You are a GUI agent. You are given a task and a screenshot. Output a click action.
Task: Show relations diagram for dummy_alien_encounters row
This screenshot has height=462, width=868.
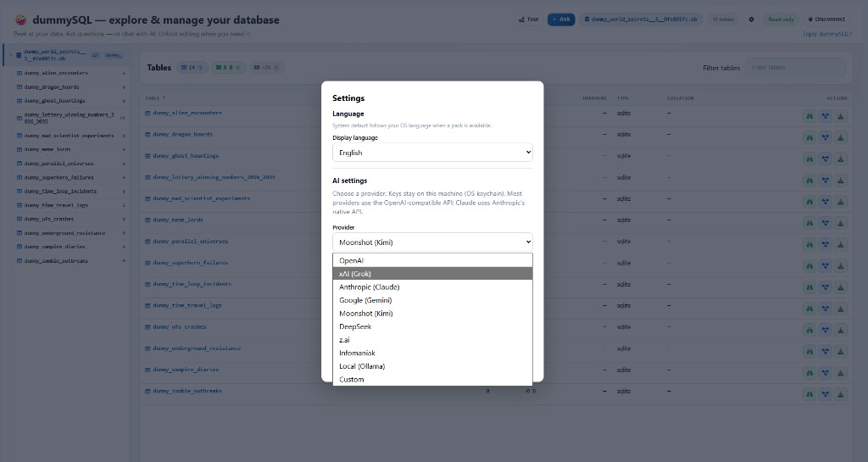tap(825, 116)
